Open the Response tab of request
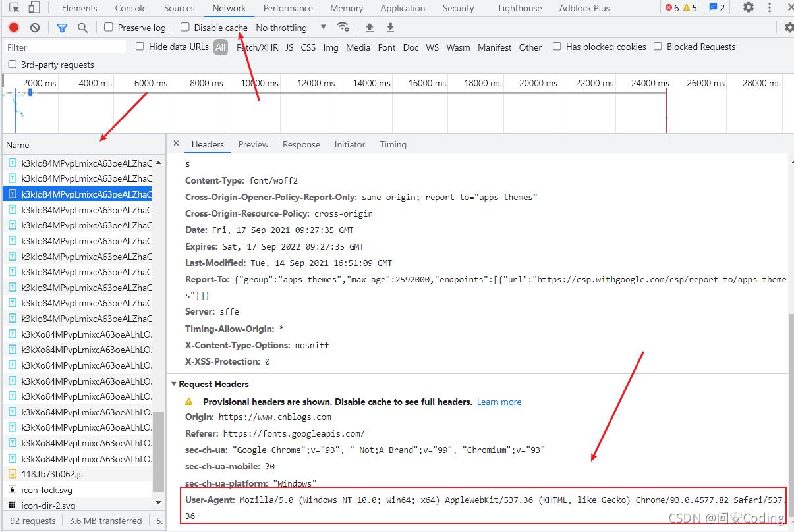This screenshot has height=532, width=794. 301,144
